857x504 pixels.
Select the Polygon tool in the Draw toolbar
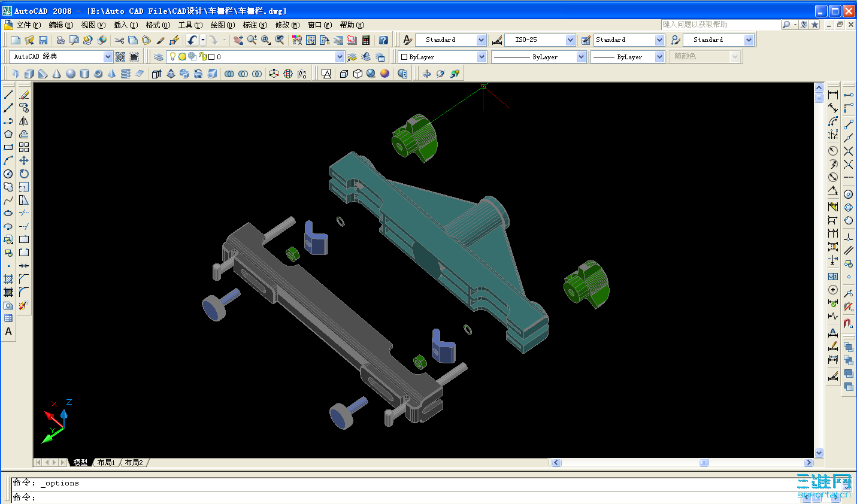[x=8, y=134]
